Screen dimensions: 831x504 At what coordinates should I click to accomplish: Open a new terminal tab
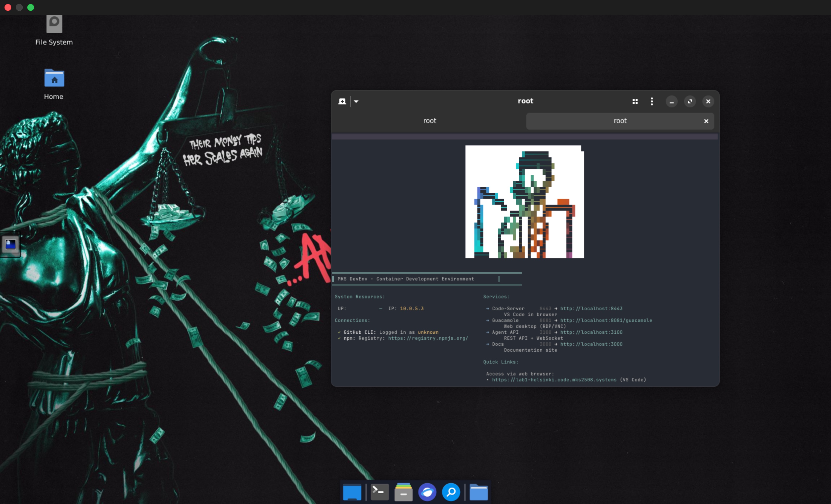click(342, 101)
